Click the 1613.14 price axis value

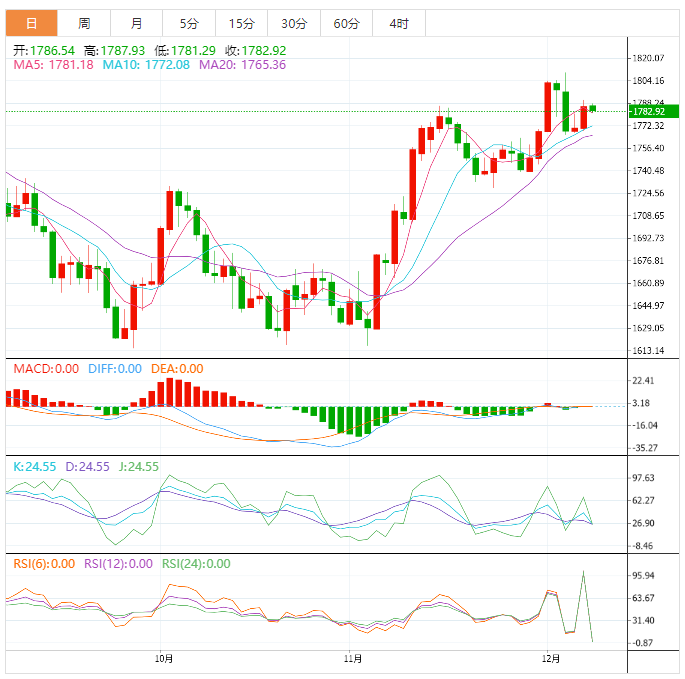(648, 350)
